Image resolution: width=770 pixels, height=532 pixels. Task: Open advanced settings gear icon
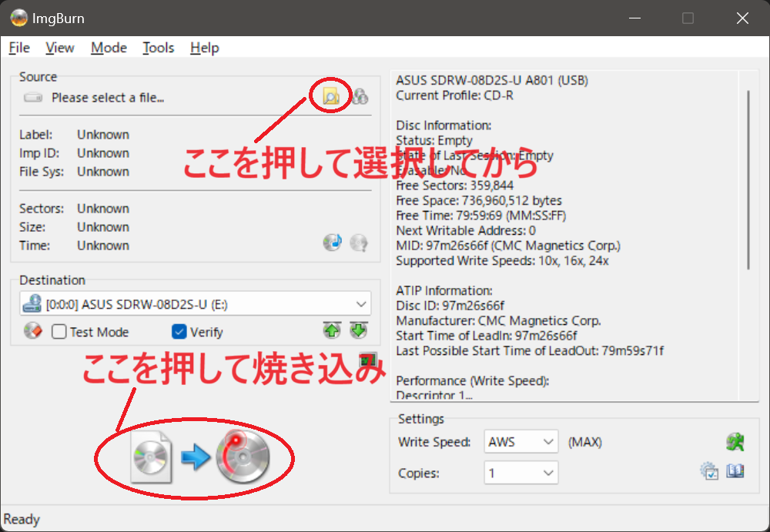coord(709,471)
